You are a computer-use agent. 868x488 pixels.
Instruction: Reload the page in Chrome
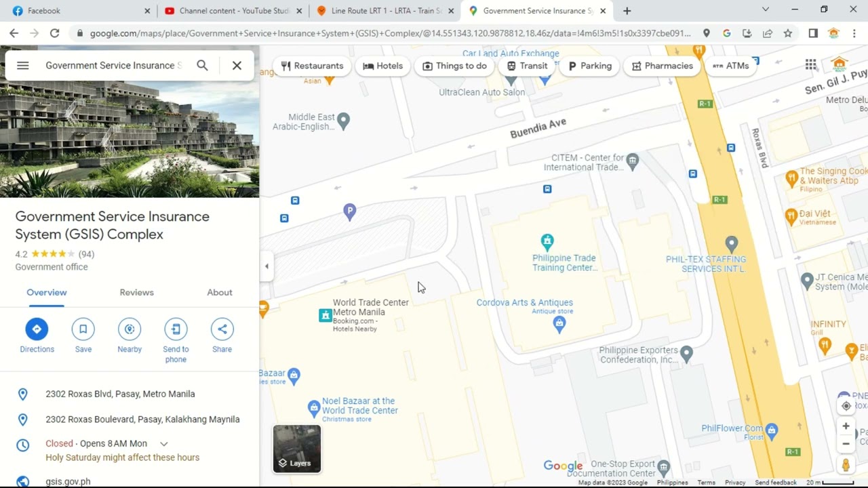pyautogui.click(x=54, y=33)
